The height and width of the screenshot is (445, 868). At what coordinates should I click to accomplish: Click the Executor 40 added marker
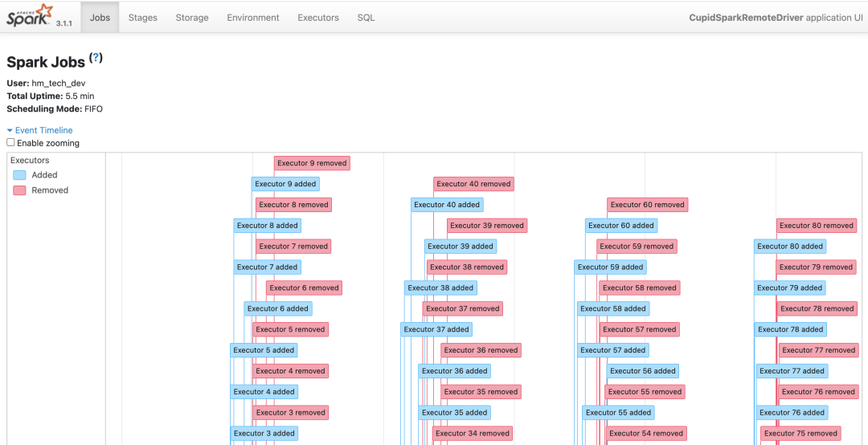447,205
